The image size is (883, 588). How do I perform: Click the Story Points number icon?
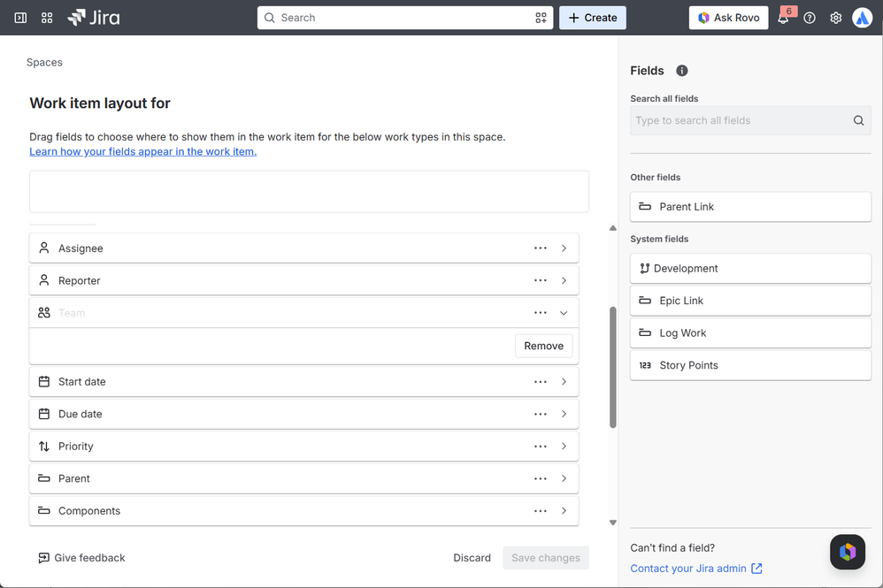(645, 365)
